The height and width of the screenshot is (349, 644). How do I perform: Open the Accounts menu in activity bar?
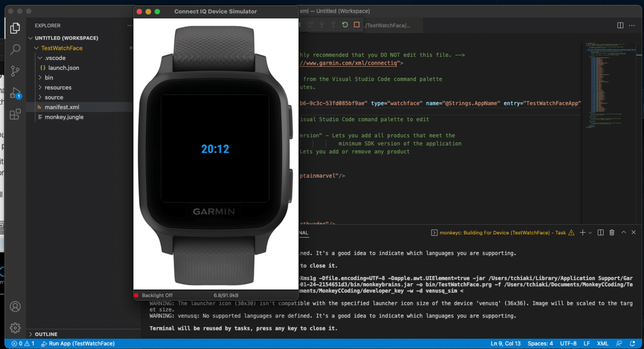click(15, 307)
